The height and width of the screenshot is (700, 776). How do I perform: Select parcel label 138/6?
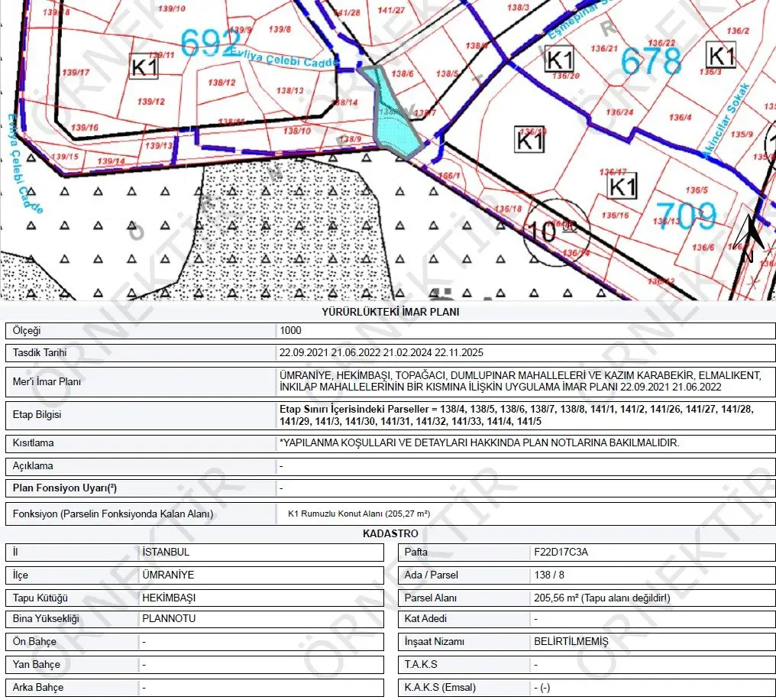pyautogui.click(x=403, y=73)
